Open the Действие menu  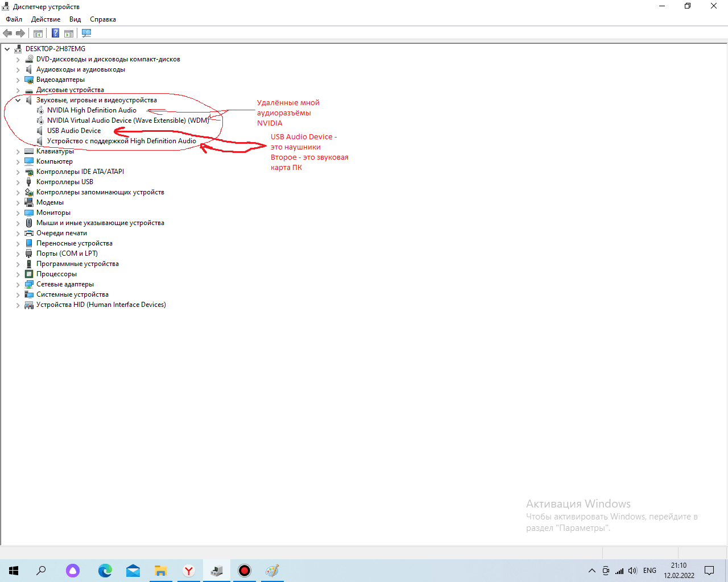point(45,19)
